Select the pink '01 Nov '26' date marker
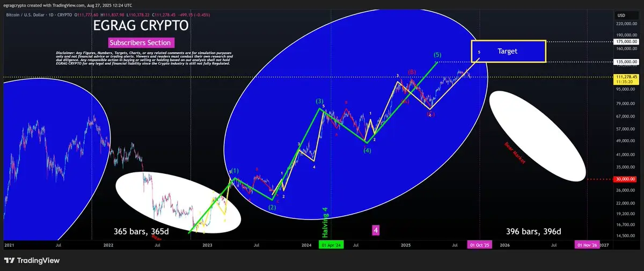This screenshot has height=271, width=644. coord(587,245)
